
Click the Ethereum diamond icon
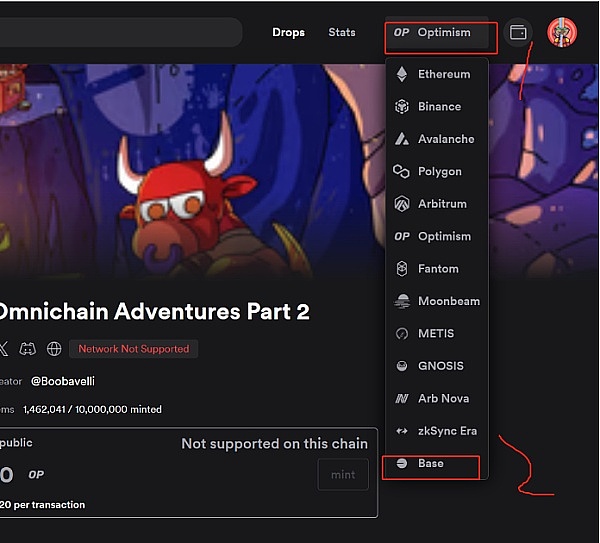tap(401, 74)
